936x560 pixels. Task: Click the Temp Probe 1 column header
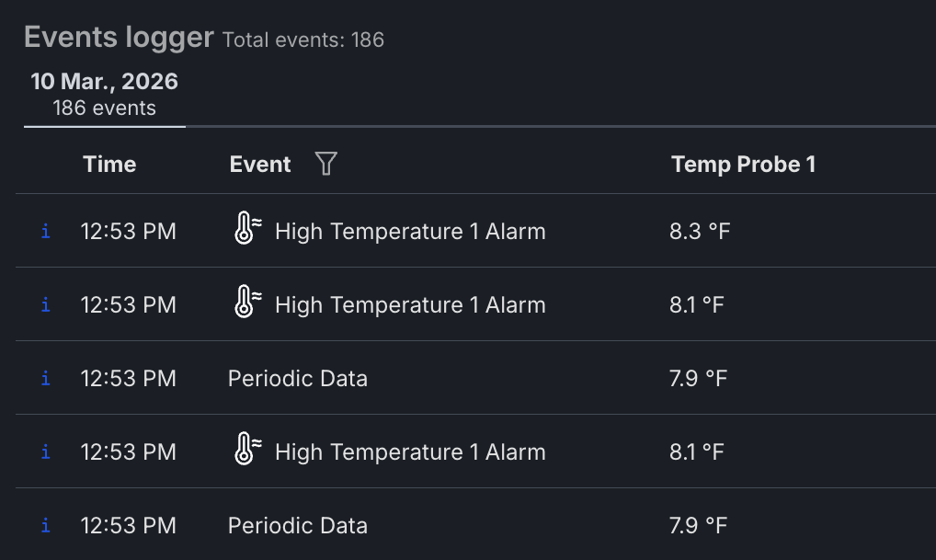[x=743, y=163]
